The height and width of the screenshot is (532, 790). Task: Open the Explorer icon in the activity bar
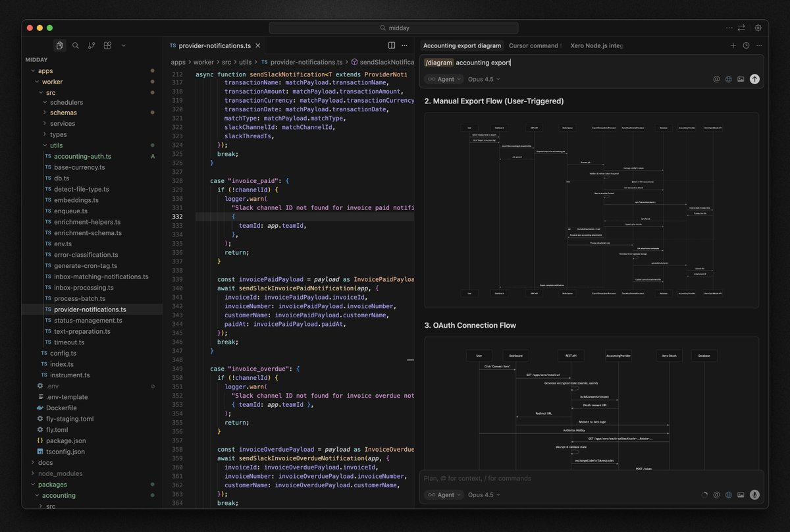tap(59, 45)
